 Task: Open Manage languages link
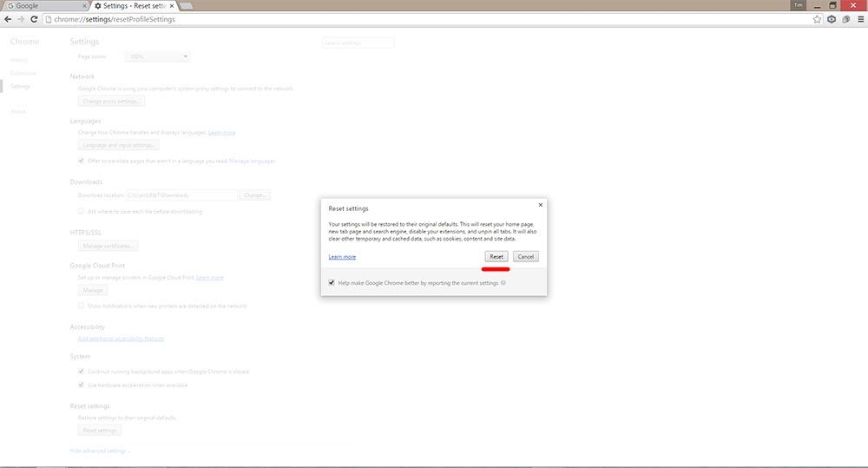pos(252,161)
